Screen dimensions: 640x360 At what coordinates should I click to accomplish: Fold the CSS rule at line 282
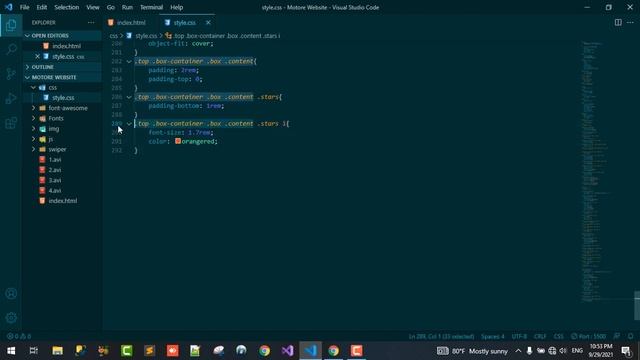129,62
